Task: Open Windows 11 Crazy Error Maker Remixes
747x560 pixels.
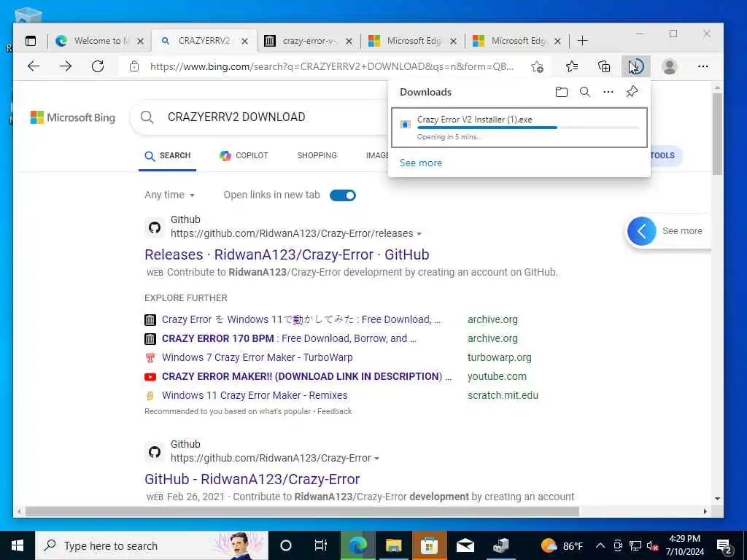Action: click(x=255, y=396)
